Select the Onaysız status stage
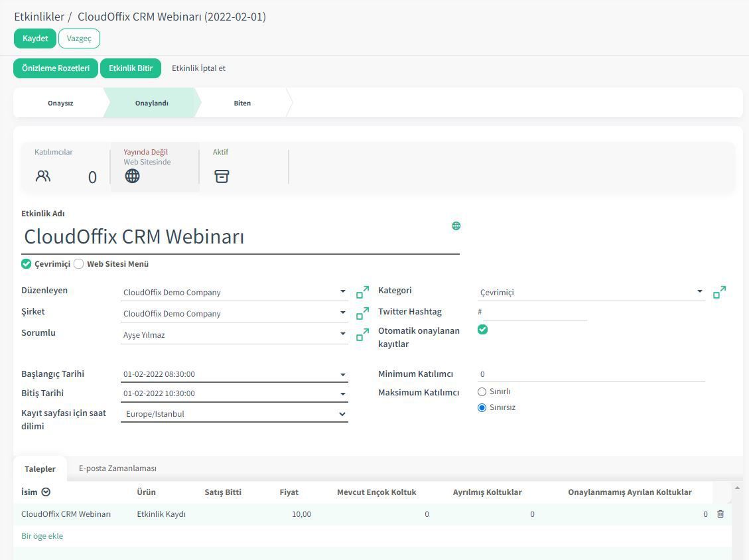 pyautogui.click(x=60, y=104)
